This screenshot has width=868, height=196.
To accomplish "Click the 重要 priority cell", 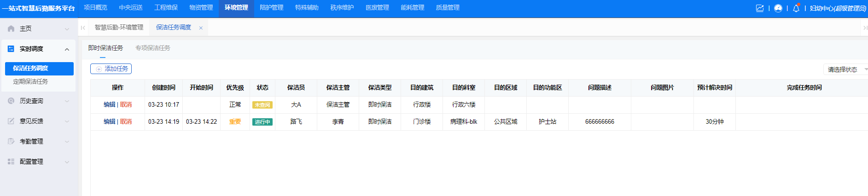I will click(x=235, y=122).
